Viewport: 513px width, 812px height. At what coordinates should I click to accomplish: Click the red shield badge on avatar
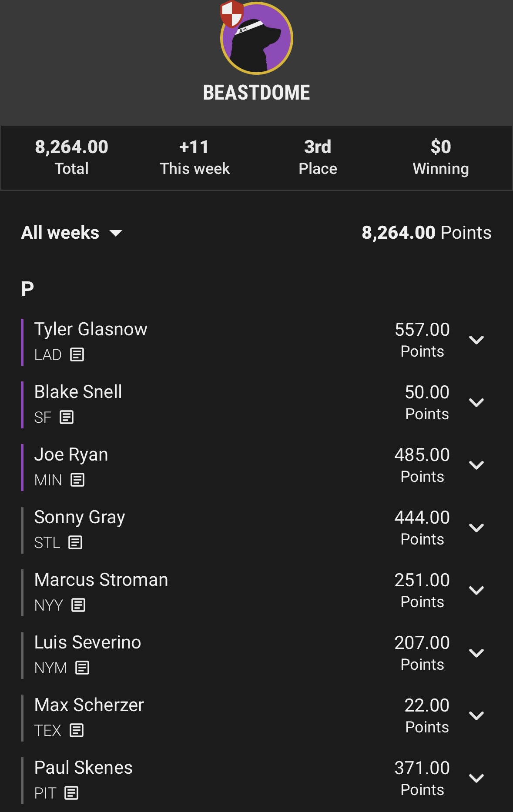(x=231, y=13)
